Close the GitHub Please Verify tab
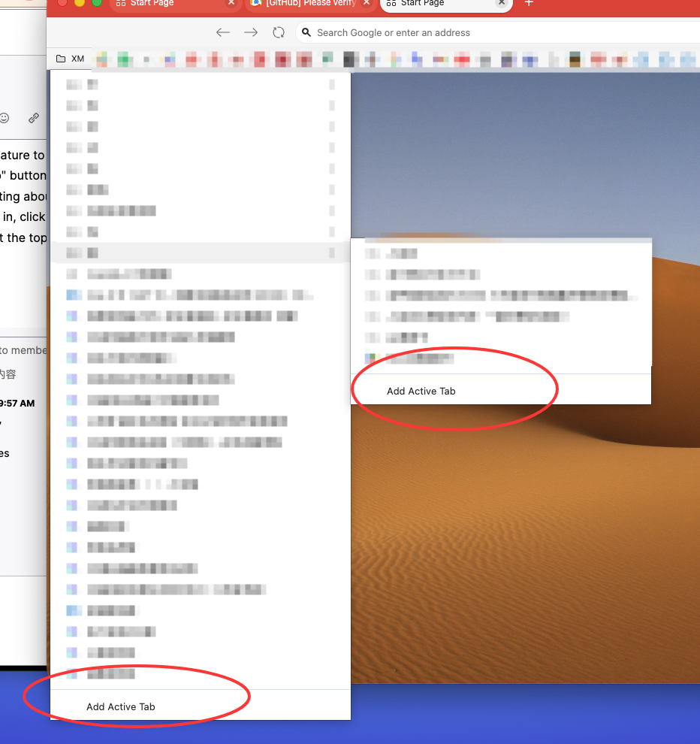The height and width of the screenshot is (744, 700). click(367, 3)
